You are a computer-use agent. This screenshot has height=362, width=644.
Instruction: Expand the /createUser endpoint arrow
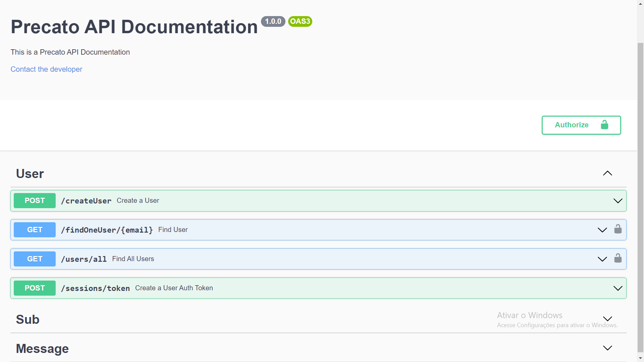pos(618,201)
